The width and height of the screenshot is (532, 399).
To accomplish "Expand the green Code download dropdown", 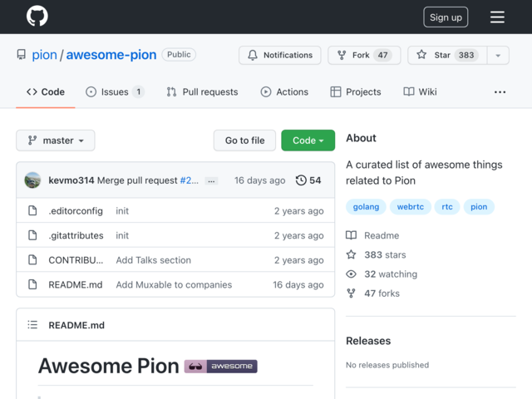I will click(308, 140).
